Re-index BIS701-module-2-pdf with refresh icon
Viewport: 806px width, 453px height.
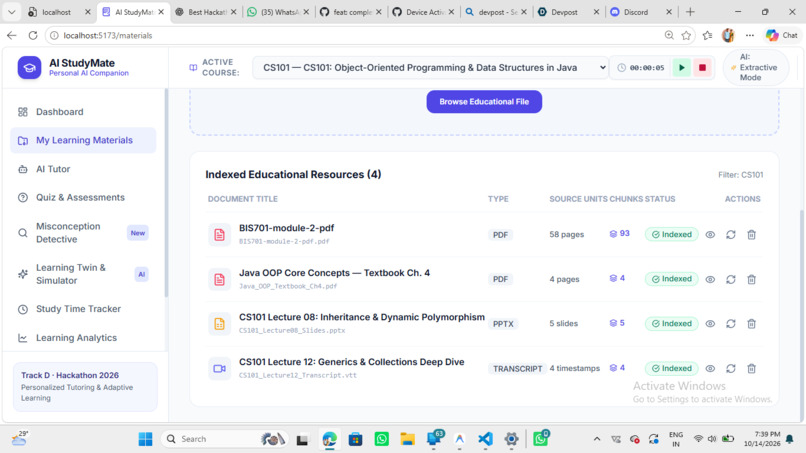pyautogui.click(x=730, y=234)
